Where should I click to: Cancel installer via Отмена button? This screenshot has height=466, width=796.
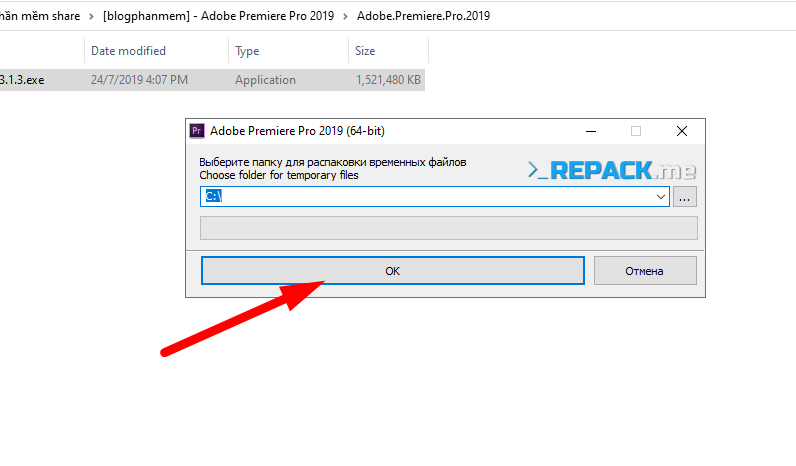645,271
